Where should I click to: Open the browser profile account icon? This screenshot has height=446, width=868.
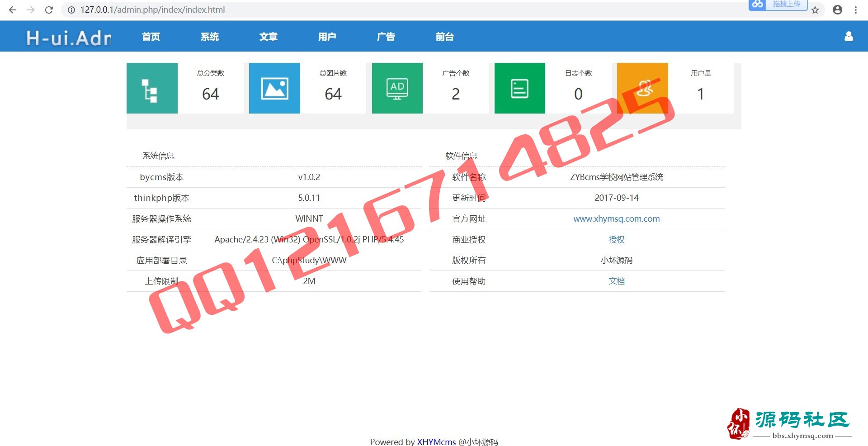click(x=837, y=9)
